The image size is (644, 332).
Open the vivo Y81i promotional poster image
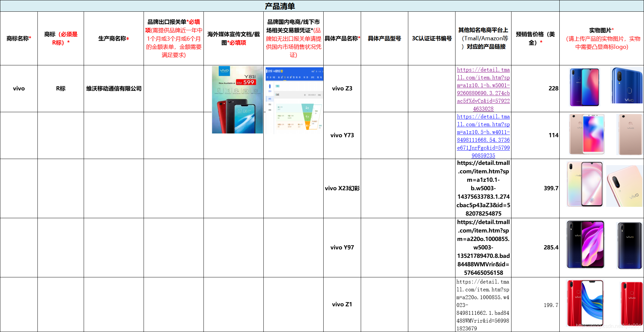237,100
